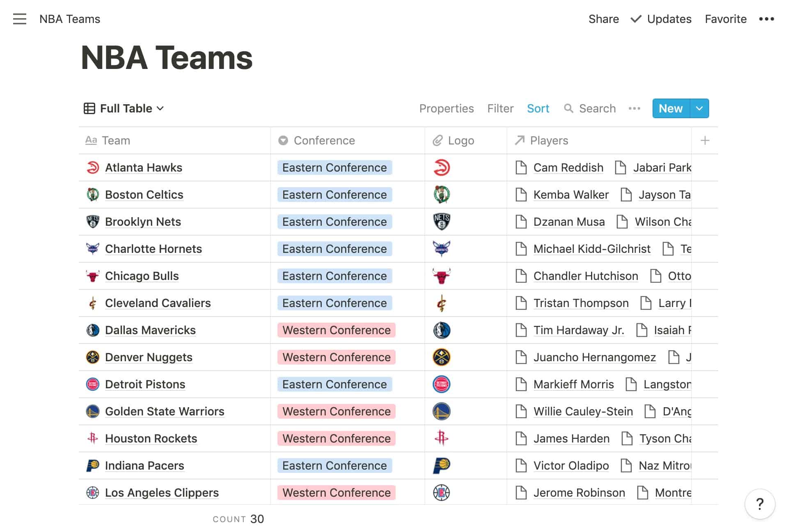Click the New button to add an entry

[x=670, y=108]
